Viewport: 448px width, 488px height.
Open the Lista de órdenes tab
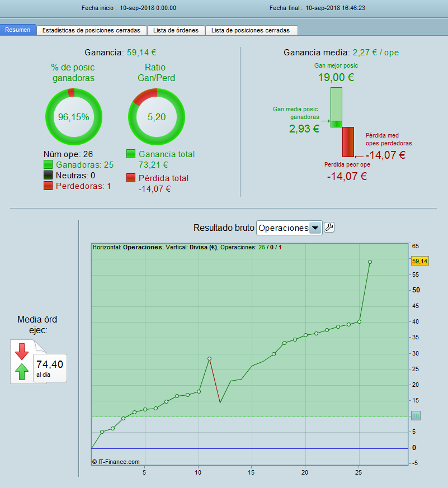(x=176, y=30)
